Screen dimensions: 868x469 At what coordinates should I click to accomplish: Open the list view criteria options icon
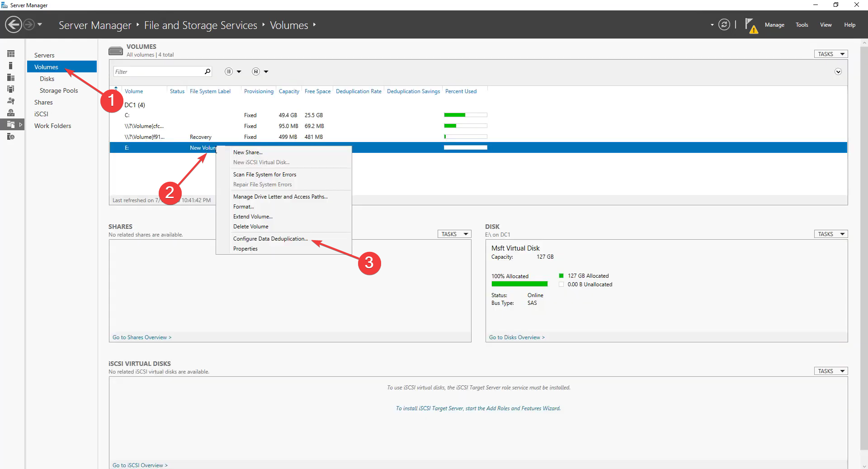click(229, 71)
